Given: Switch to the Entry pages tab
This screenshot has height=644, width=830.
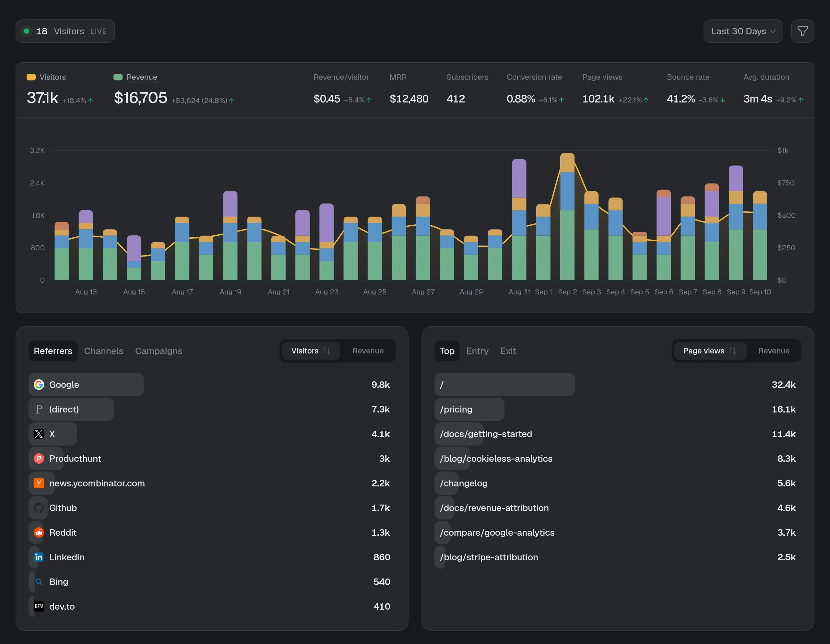Looking at the screenshot, I should pos(477,351).
